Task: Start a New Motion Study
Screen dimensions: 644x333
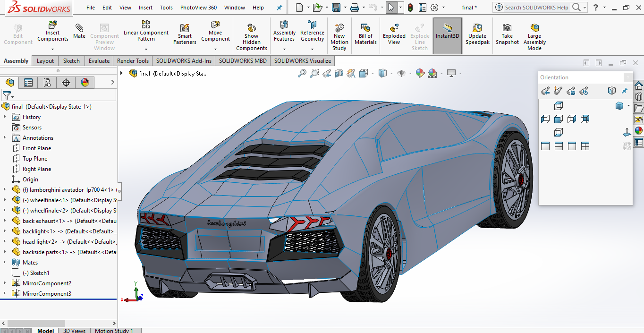Action: 339,37
